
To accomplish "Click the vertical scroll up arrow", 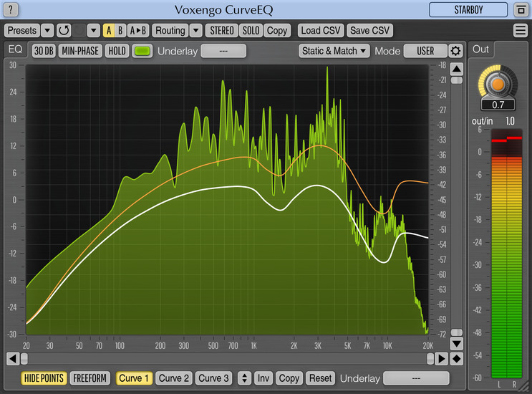I will (456, 69).
